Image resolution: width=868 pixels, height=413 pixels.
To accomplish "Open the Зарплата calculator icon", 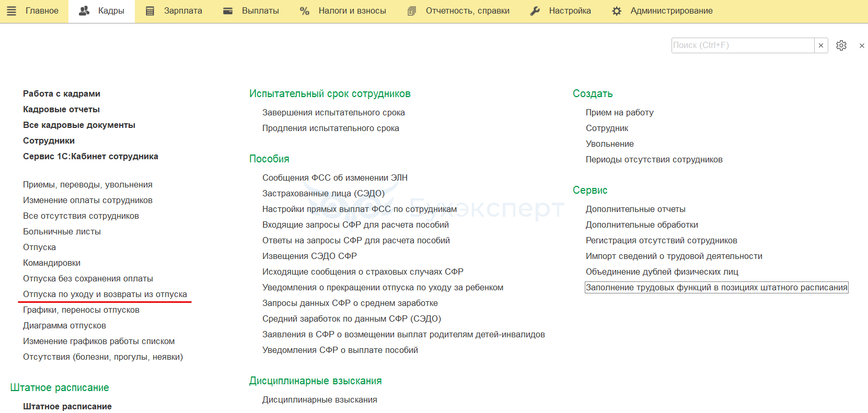I will point(150,11).
